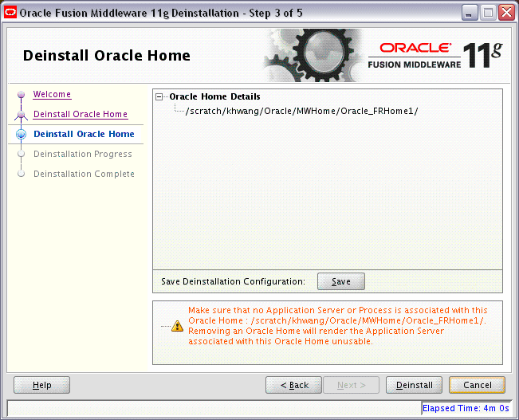Go back with the < Back button
The image size is (519, 420).
(x=293, y=385)
